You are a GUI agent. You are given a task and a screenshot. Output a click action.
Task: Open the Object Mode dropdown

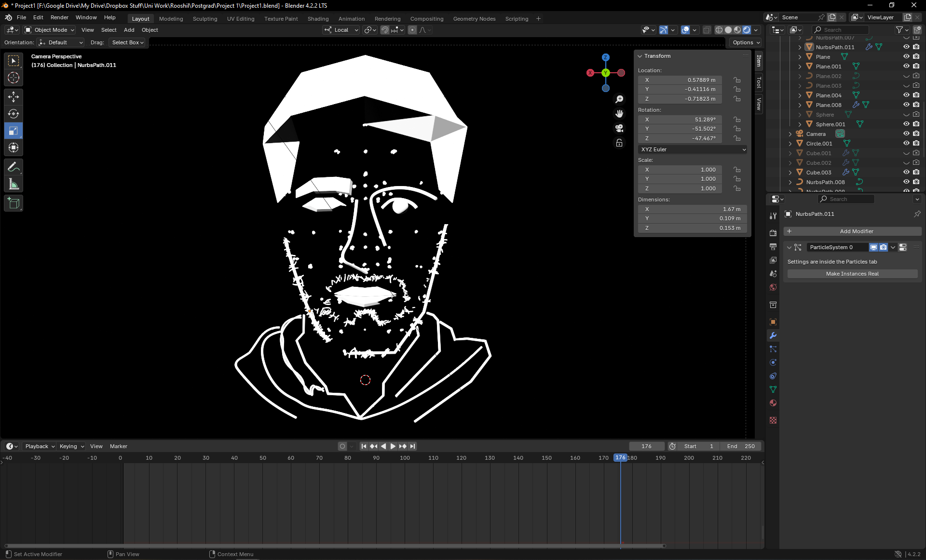50,30
